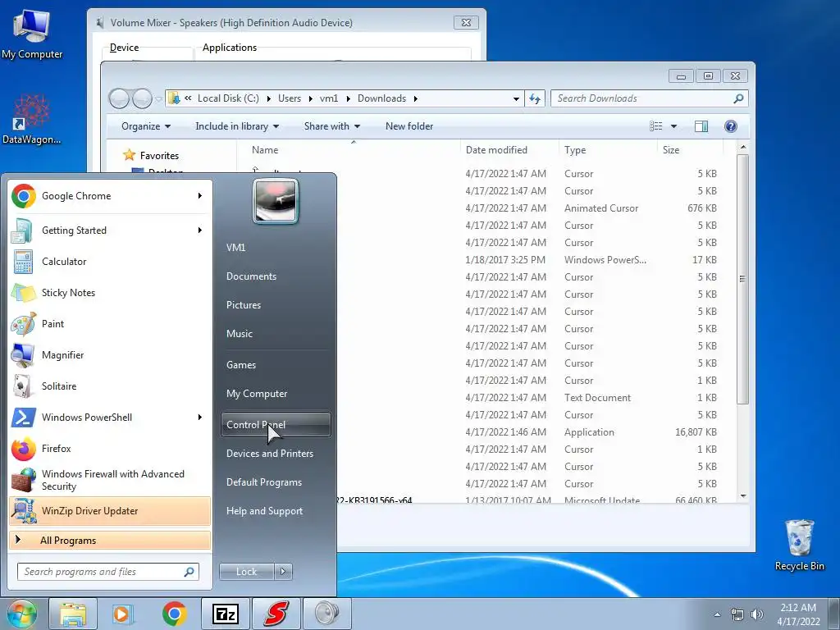
Task: Show hidden tray icons arrow
Action: (717, 614)
